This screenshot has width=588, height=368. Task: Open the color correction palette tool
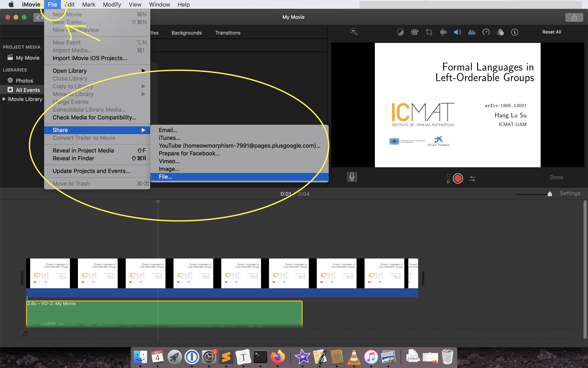coord(414,32)
